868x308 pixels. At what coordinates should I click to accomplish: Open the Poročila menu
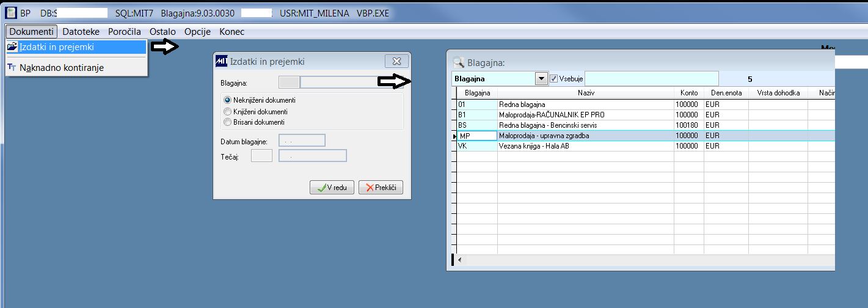click(125, 32)
